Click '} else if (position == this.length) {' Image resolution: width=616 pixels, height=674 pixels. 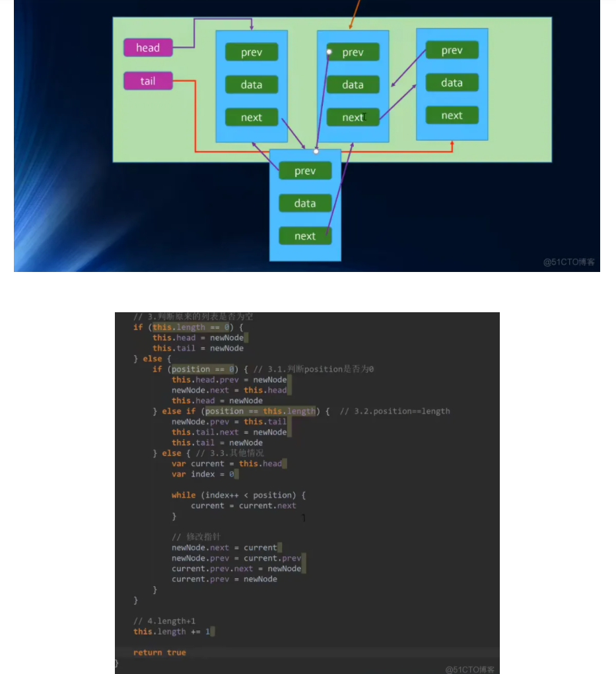pyautogui.click(x=241, y=411)
